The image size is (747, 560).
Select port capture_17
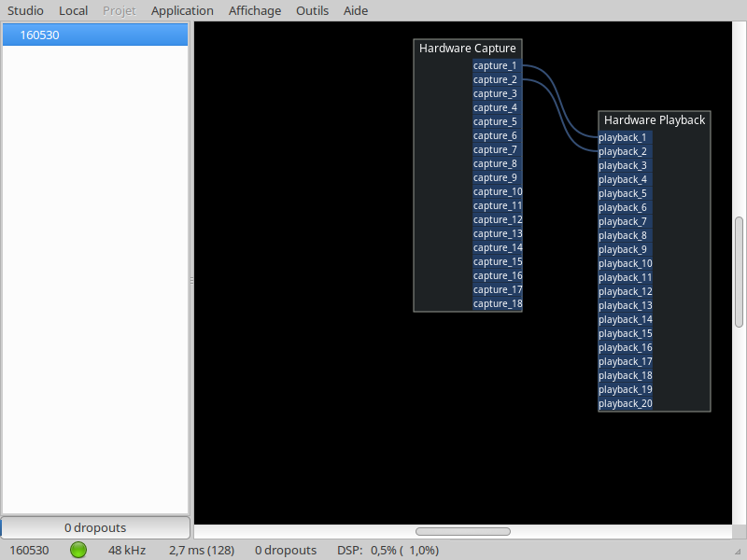coord(498,289)
